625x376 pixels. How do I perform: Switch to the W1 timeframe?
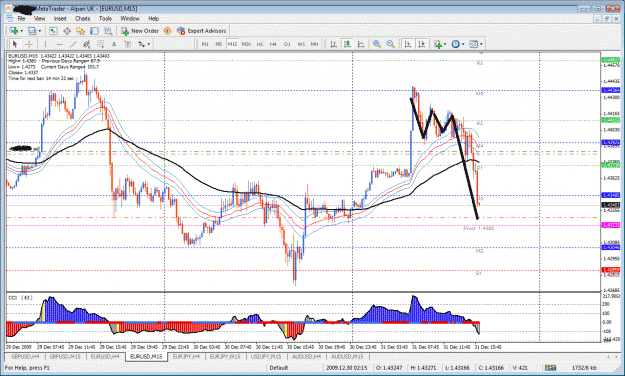[x=301, y=44]
